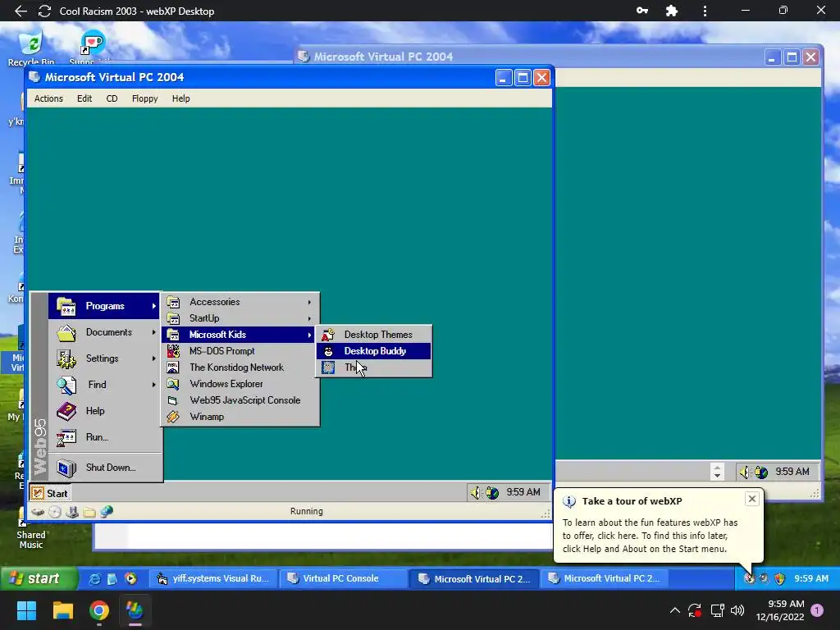Open the Actions menu in Virtual PC
This screenshot has width=840, height=630.
pyautogui.click(x=48, y=98)
